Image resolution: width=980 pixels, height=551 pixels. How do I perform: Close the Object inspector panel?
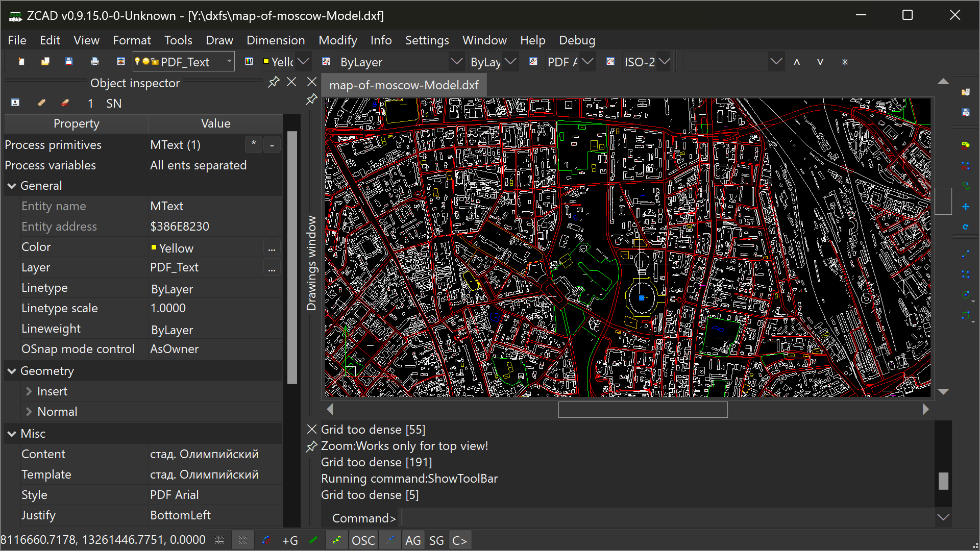pos(291,82)
